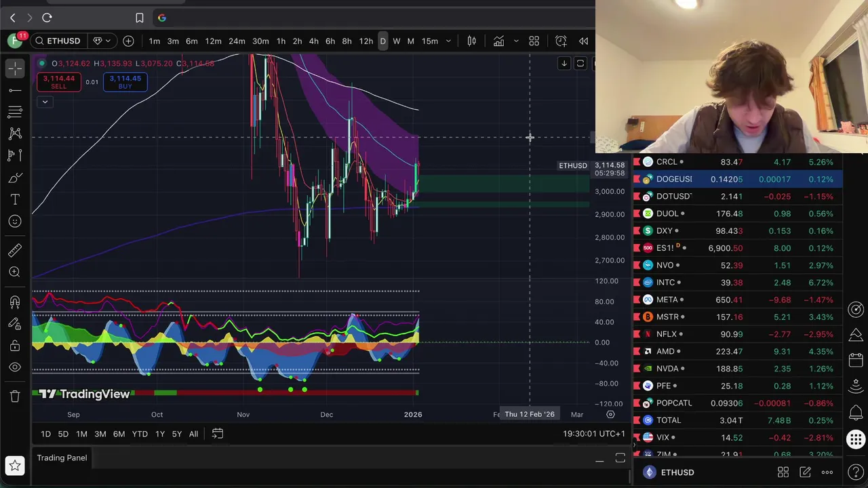Edit ETHUSD details notes icon
The height and width of the screenshot is (488, 868).
pos(805,472)
